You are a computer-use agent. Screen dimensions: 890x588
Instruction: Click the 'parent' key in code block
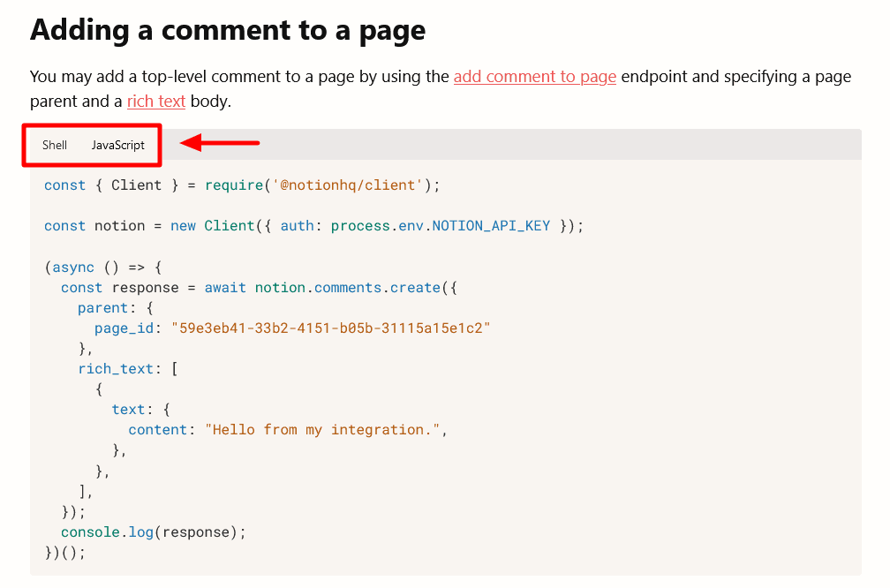point(103,308)
